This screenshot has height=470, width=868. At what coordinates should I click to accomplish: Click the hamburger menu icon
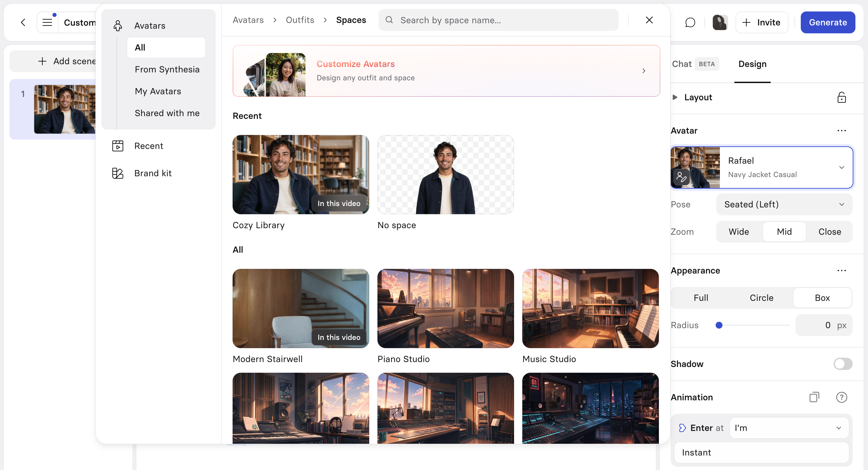[47, 23]
